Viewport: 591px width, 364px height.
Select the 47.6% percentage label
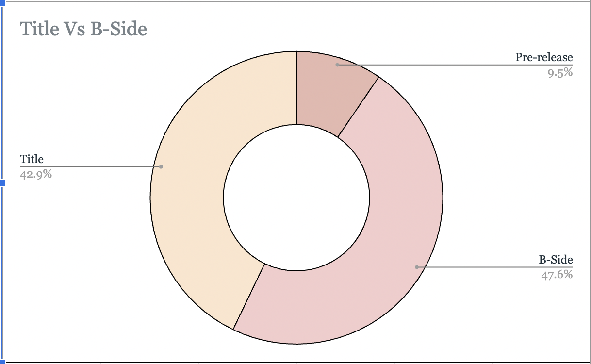tap(557, 275)
